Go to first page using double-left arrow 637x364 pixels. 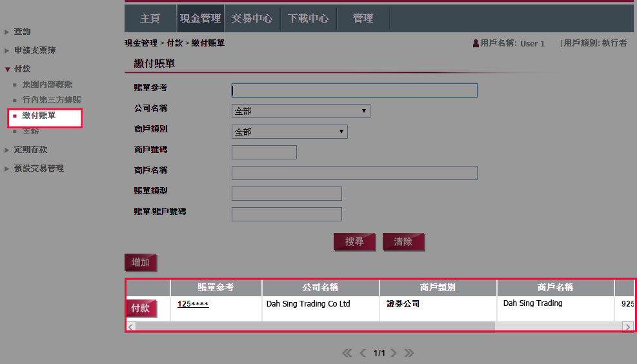pos(347,353)
